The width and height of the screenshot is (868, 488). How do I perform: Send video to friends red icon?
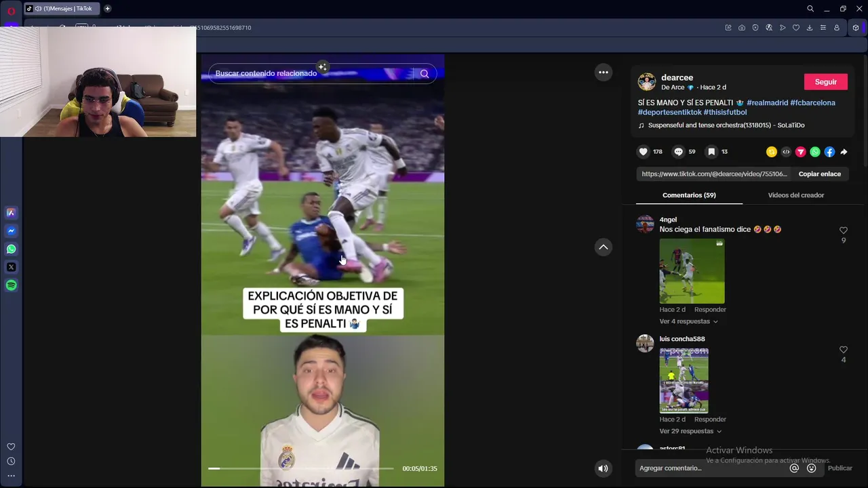[800, 152]
